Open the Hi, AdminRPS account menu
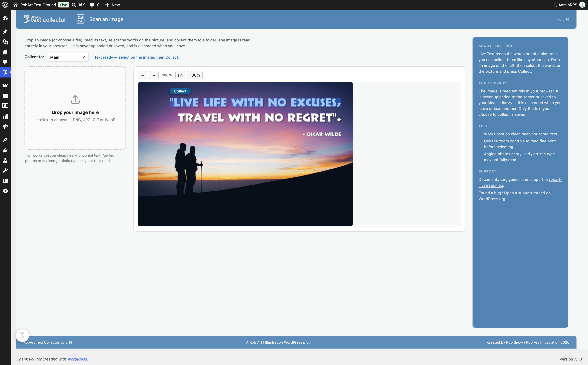Image resolution: width=588 pixels, height=365 pixels. tap(568, 5)
